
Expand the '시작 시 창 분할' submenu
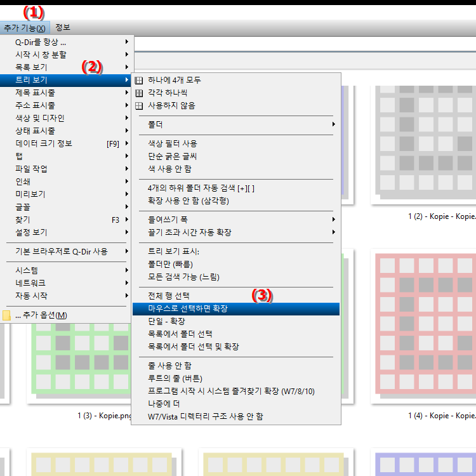(x=65, y=55)
